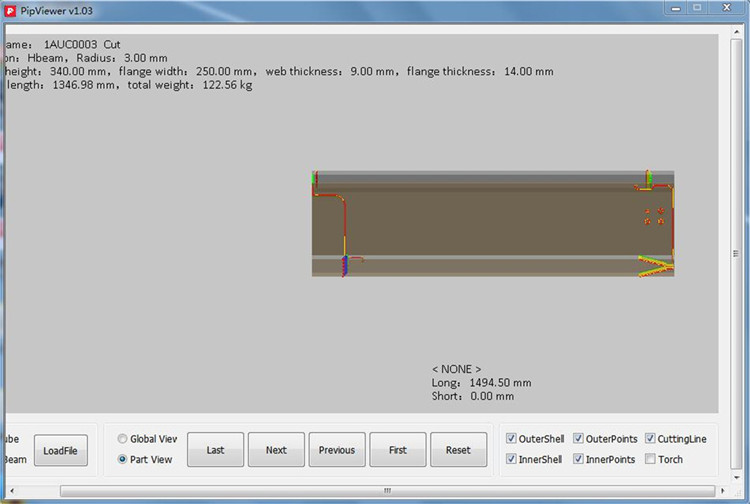Screen dimensions: 750x504
Task: Toggle the InnerPoints checkbox
Action: point(578,459)
